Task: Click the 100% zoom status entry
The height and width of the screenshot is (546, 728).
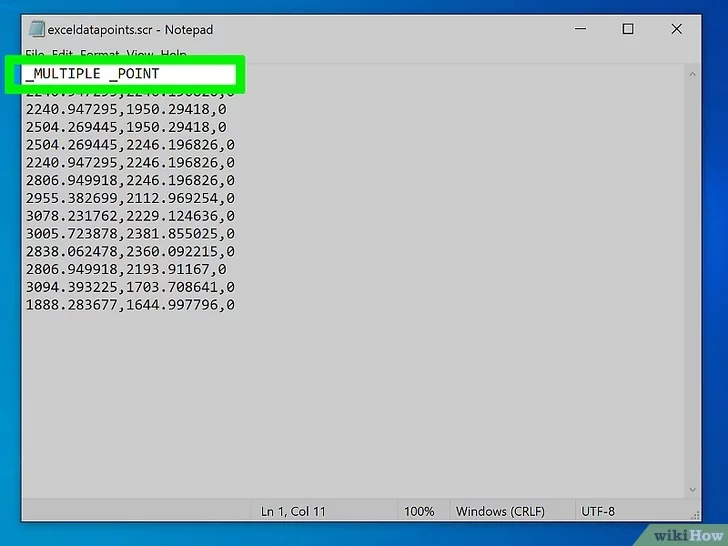Action: tap(419, 511)
